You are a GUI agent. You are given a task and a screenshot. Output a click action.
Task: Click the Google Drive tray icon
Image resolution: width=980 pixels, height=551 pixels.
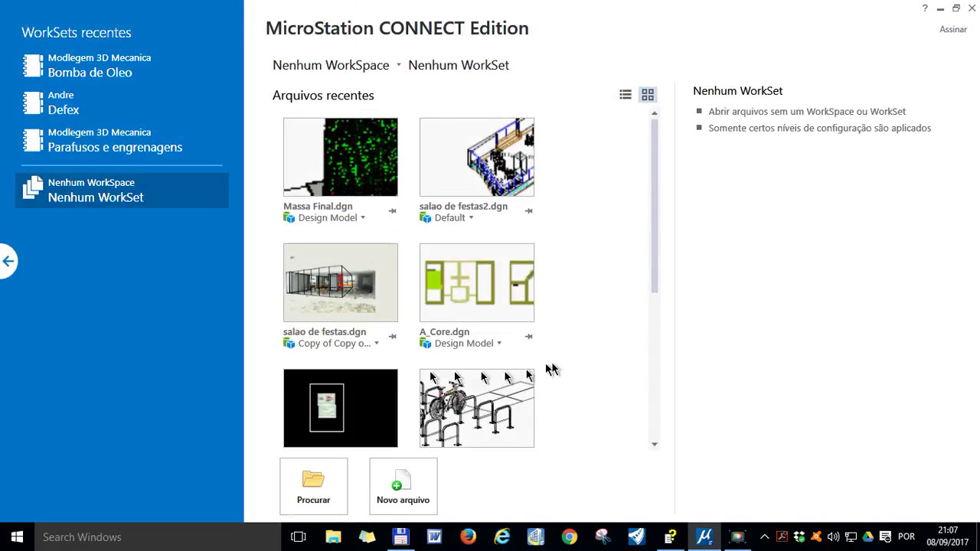[868, 537]
